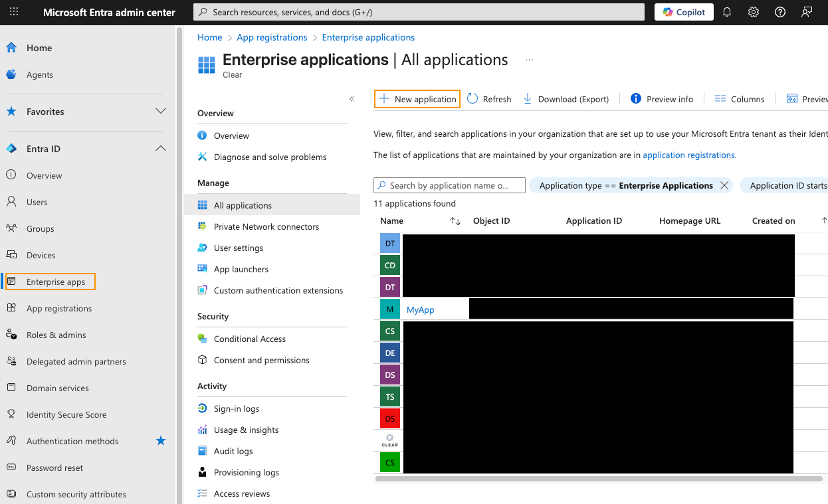Open the Overview blade menu item
828x504 pixels.
pos(231,135)
